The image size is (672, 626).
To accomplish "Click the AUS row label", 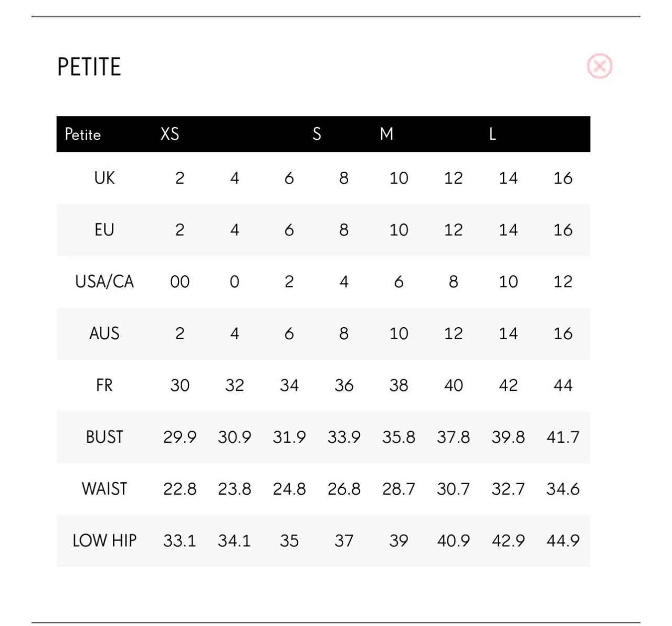I will 104,333.
